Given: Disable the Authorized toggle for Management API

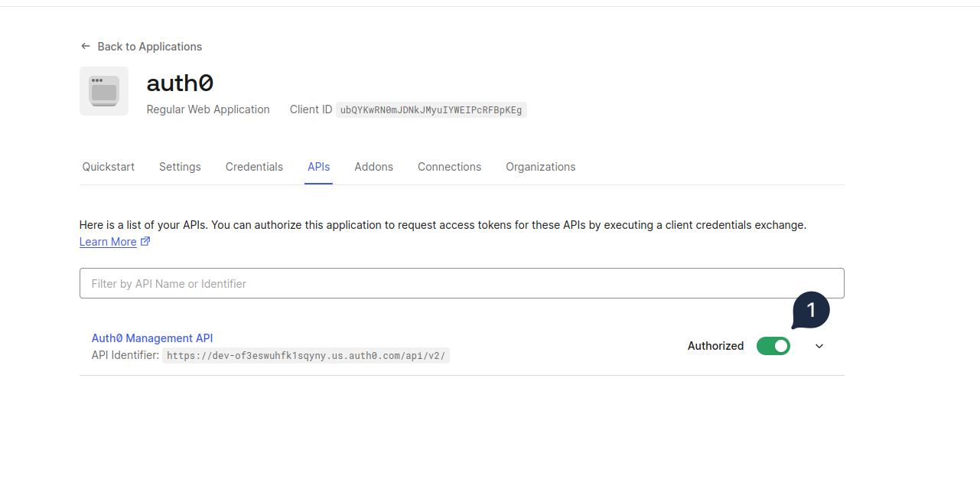Looking at the screenshot, I should 773,346.
